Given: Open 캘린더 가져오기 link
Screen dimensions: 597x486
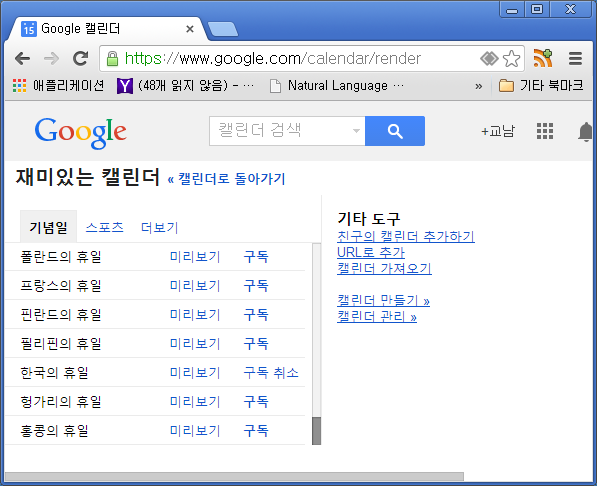Looking at the screenshot, I should point(384,269).
